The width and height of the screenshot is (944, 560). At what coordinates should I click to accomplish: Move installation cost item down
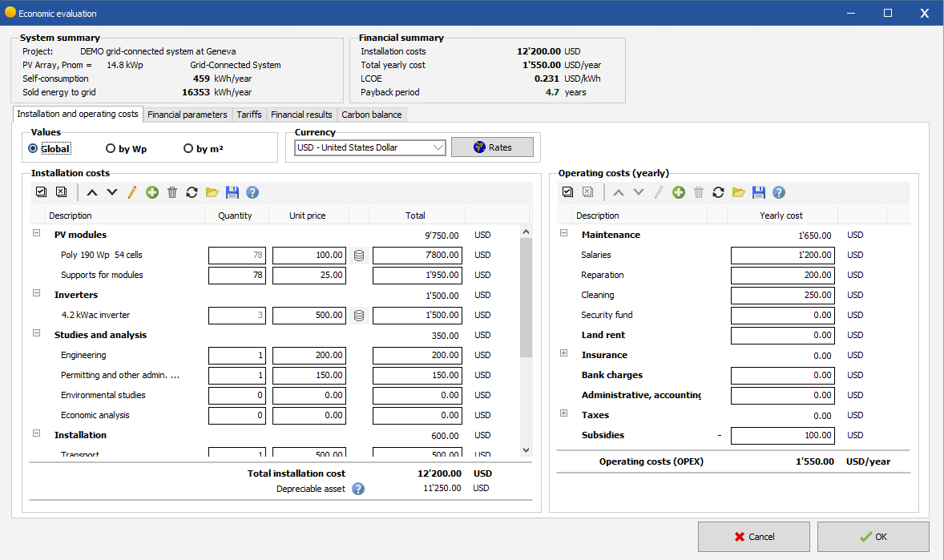[112, 193]
